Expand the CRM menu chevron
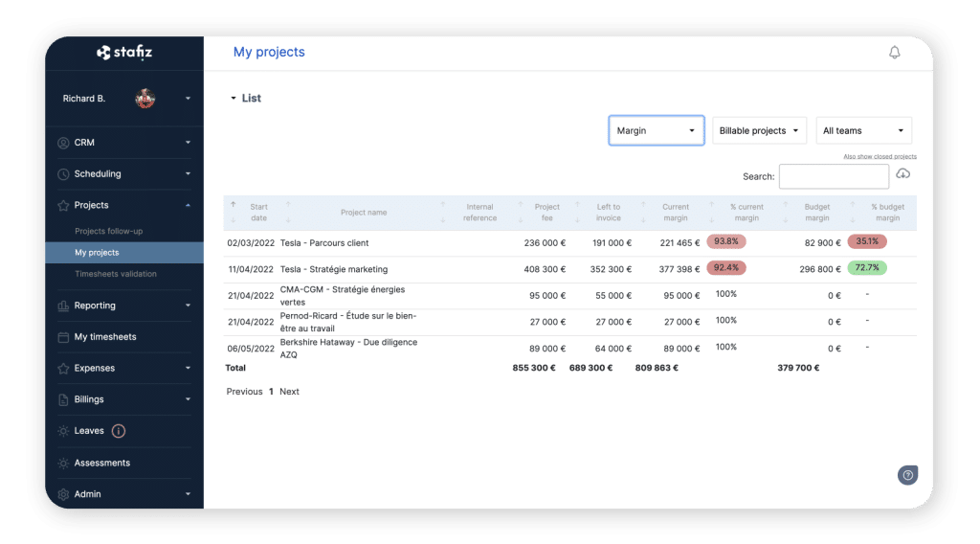980x544 pixels. click(188, 143)
